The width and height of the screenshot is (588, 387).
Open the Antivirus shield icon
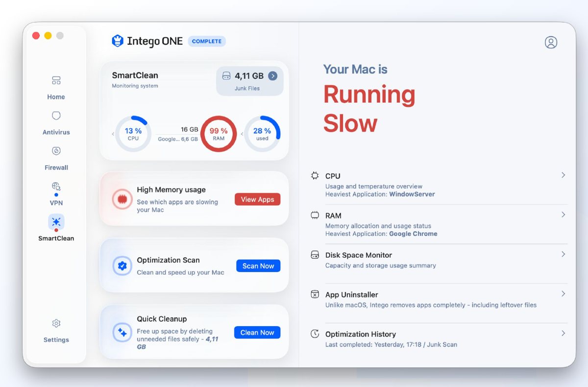coord(56,116)
